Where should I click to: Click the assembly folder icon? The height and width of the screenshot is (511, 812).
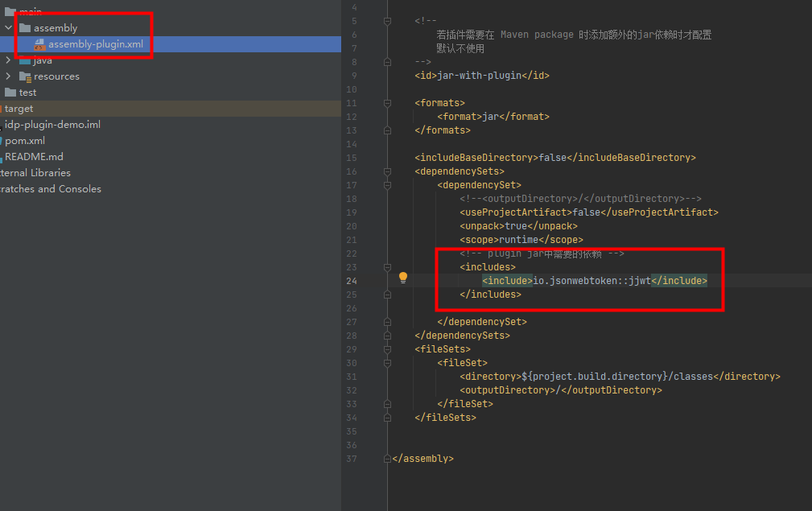click(25, 28)
